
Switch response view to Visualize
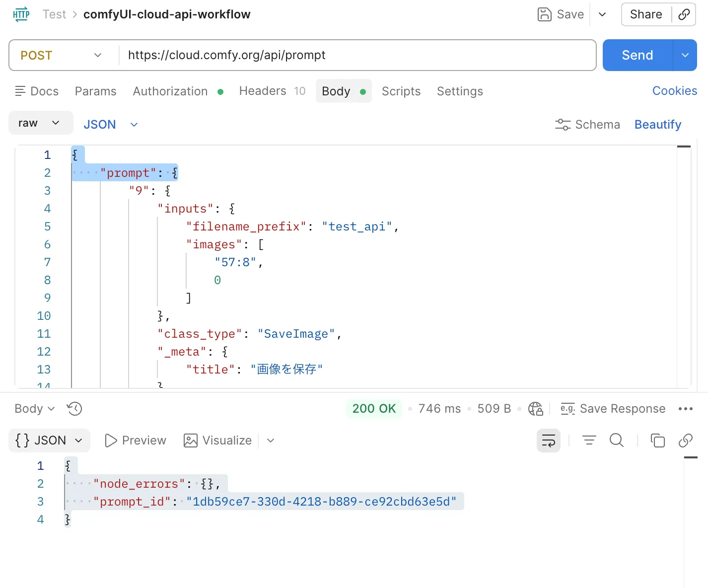click(x=217, y=441)
